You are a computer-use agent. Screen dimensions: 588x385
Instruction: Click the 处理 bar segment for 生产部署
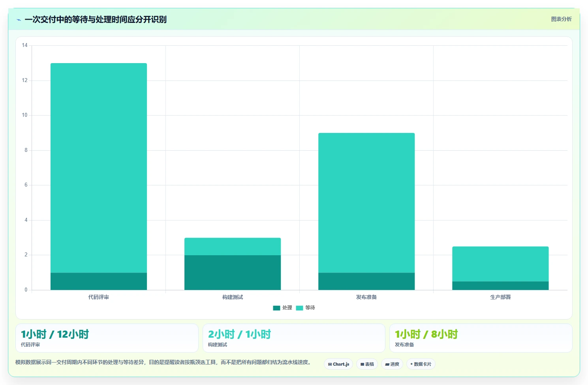500,286
